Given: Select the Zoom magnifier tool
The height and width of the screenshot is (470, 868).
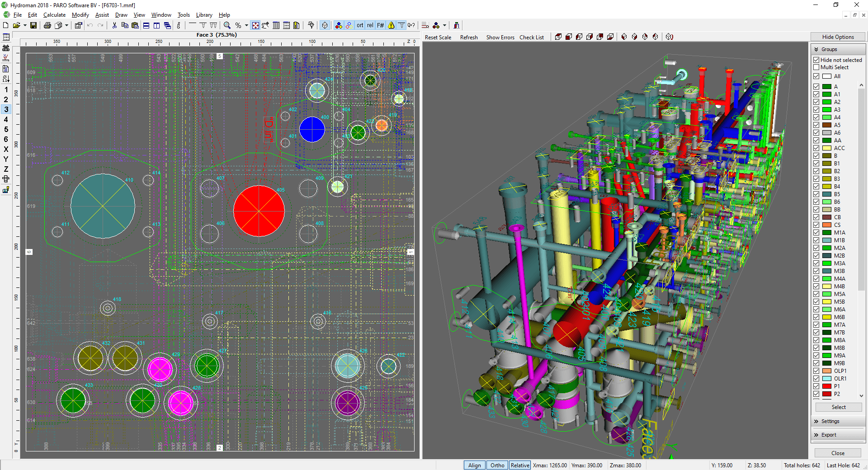Looking at the screenshot, I should click(227, 25).
